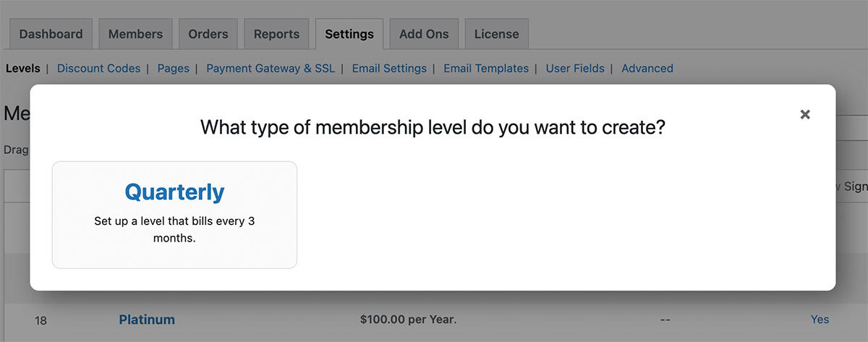Image resolution: width=868 pixels, height=342 pixels.
Task: Open the Platinum membership level
Action: pyautogui.click(x=147, y=320)
